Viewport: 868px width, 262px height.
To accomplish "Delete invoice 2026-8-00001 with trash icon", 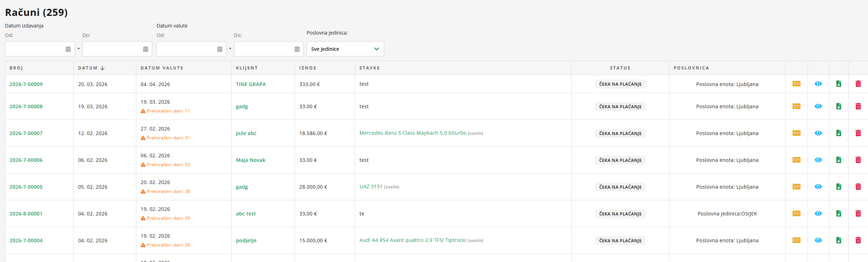I will (x=858, y=214).
